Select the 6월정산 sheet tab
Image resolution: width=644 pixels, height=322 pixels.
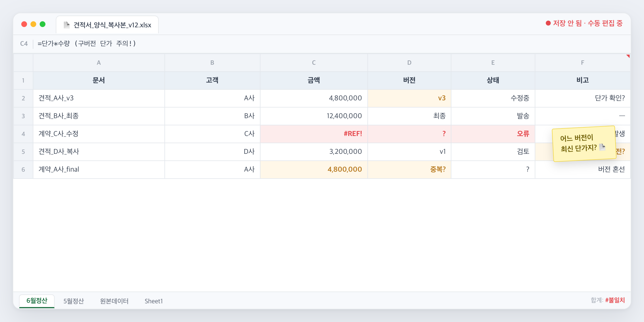coord(37,301)
